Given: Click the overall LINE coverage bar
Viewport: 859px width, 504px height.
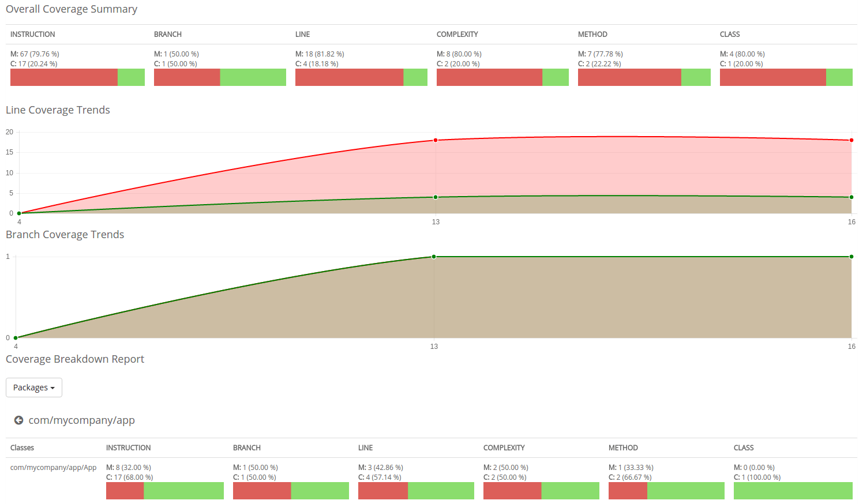Looking at the screenshot, I should click(x=361, y=77).
